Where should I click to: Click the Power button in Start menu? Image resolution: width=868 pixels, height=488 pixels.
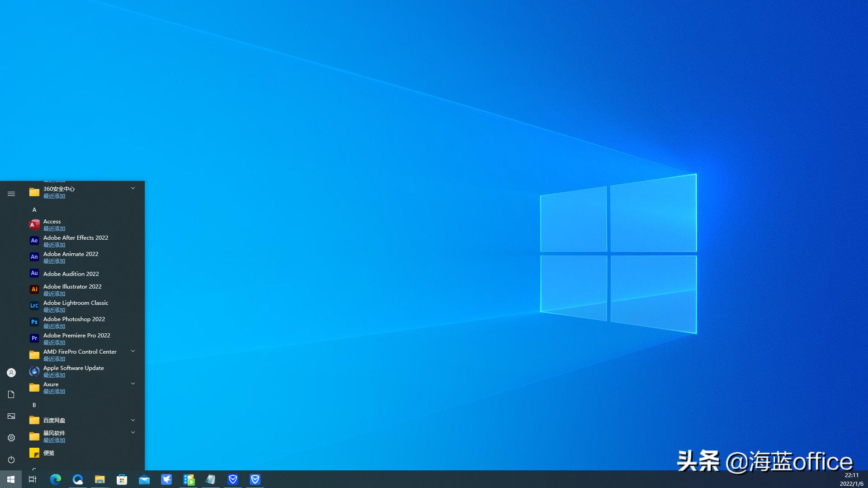(11, 460)
